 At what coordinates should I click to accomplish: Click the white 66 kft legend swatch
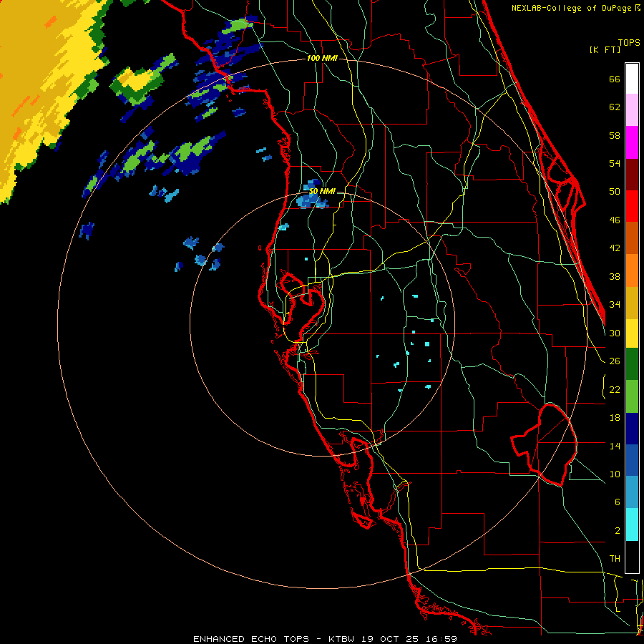[x=632, y=79]
